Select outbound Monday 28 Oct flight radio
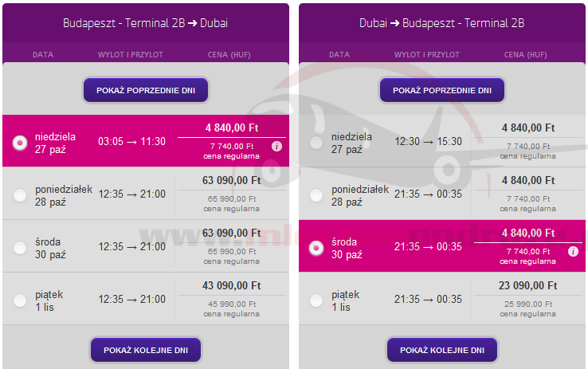Viewport: 588px width, 369px height. (20, 195)
